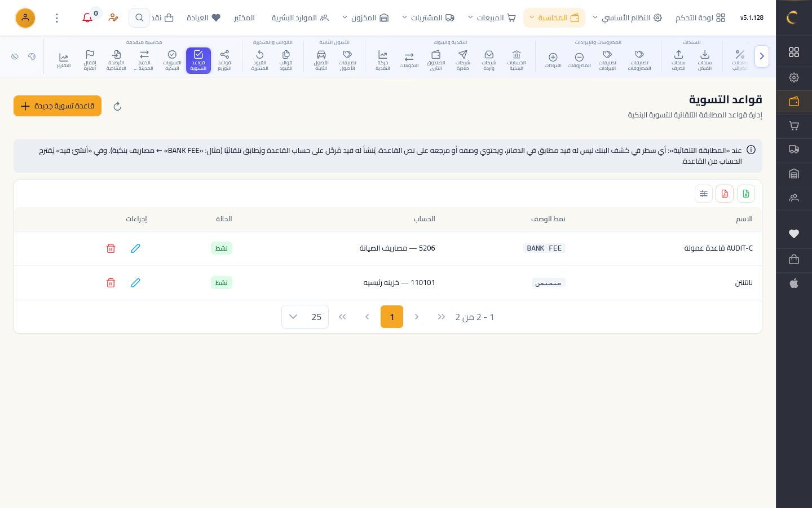Export the rules table to PDF
Image resolution: width=812 pixels, height=508 pixels.
point(725,194)
